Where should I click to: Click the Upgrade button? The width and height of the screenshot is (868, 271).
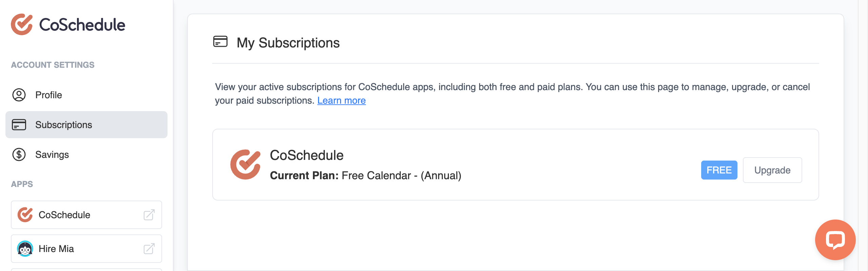(772, 170)
